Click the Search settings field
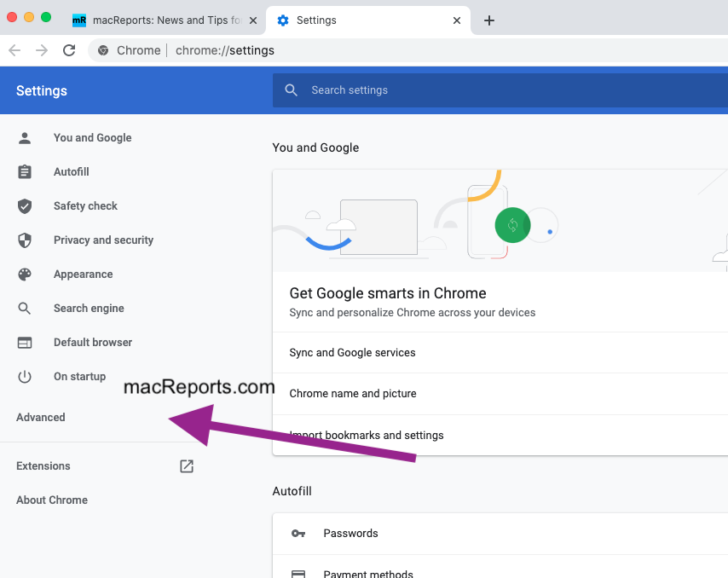 500,90
